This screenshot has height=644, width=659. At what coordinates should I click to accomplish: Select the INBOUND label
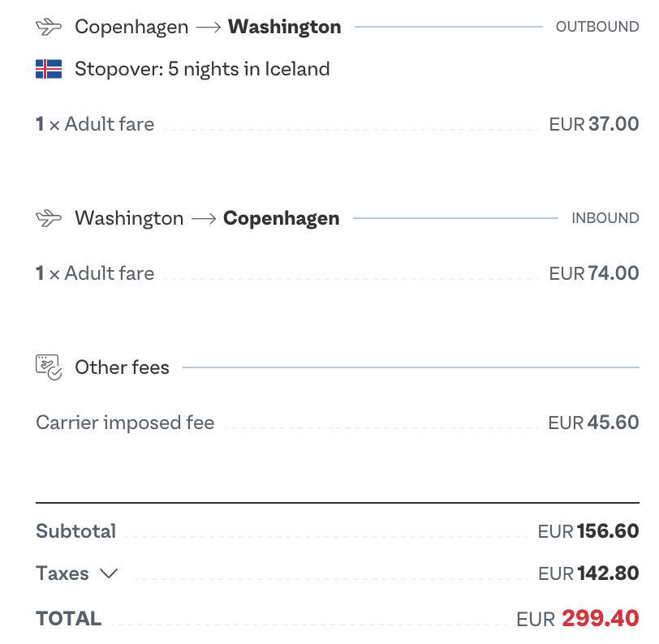(605, 218)
